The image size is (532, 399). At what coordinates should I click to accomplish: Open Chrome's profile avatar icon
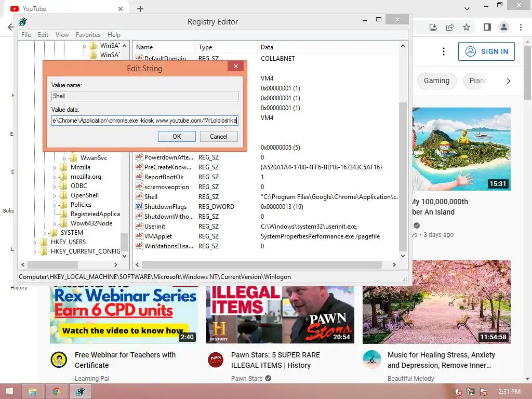(x=504, y=27)
